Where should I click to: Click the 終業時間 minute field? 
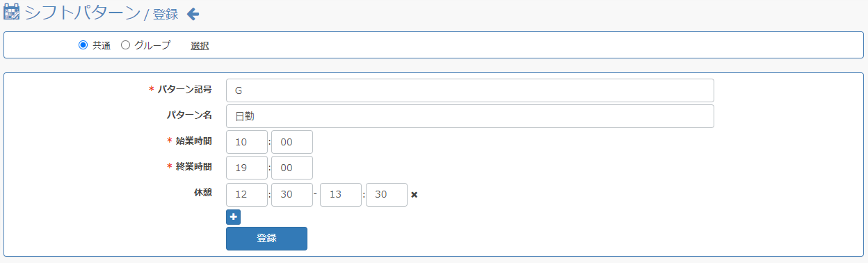[x=292, y=168]
